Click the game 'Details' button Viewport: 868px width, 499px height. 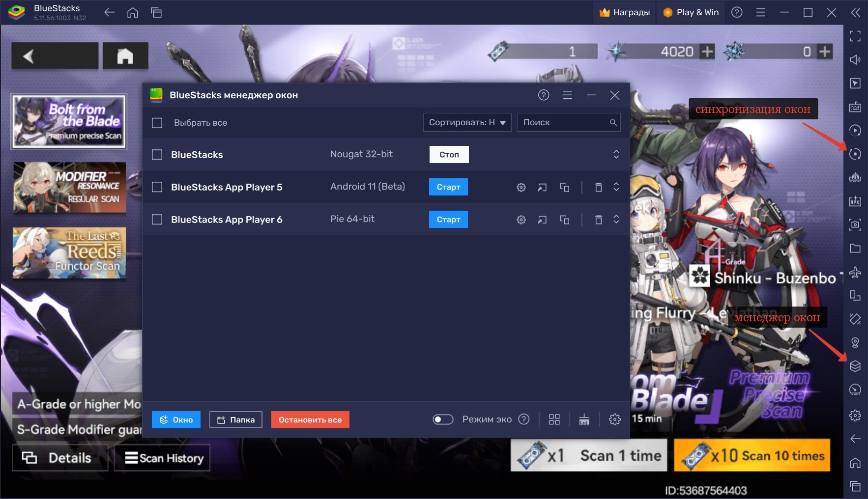[x=60, y=458]
